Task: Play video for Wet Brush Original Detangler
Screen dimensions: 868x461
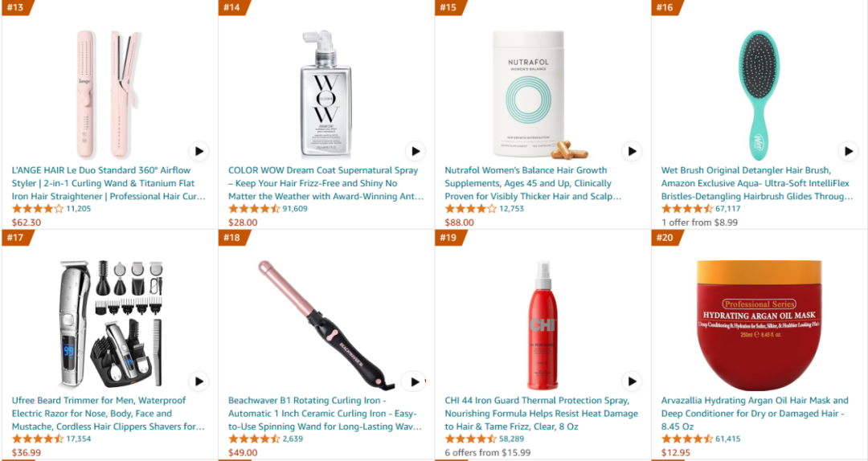Action: pyautogui.click(x=848, y=150)
